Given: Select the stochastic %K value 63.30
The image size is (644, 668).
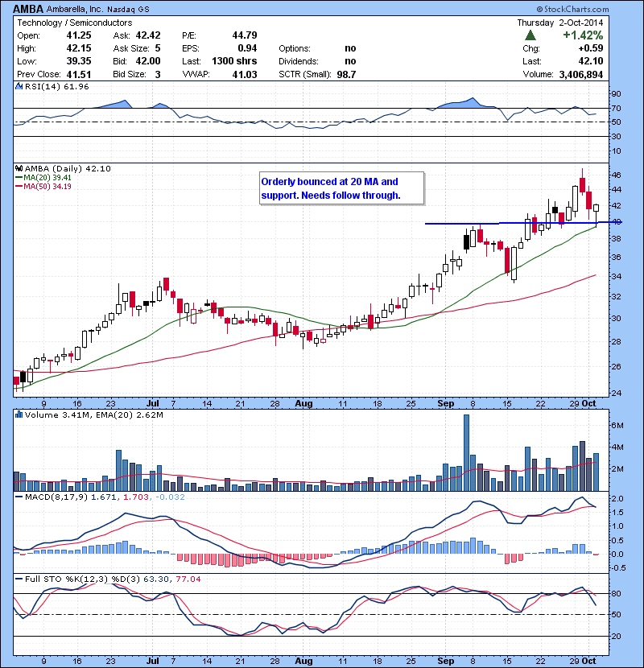Looking at the screenshot, I should coord(156,579).
